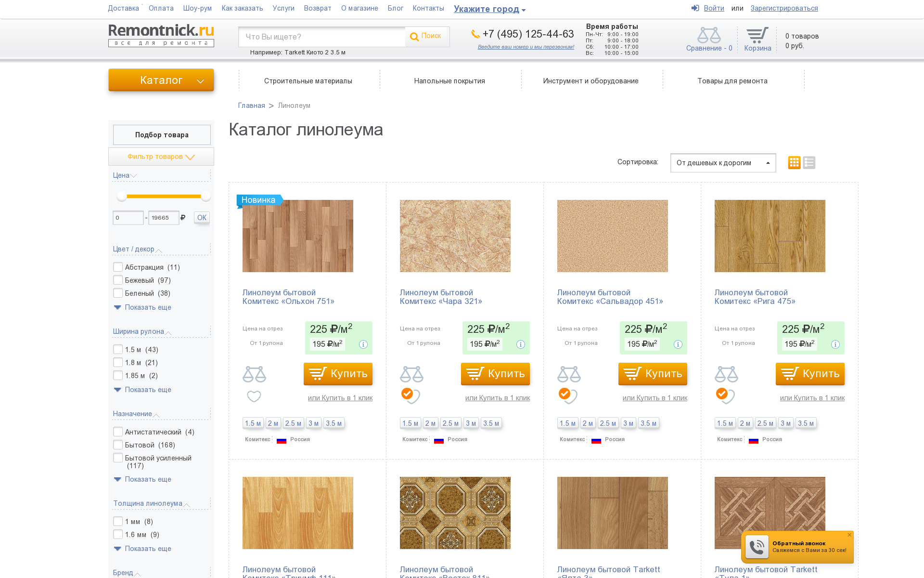Select 3.5 м width for Ольхон 751
The width and height of the screenshot is (924, 578).
click(x=334, y=423)
